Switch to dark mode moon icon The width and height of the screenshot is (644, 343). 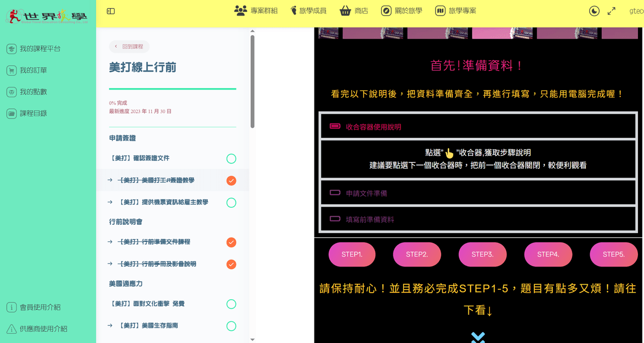[594, 11]
